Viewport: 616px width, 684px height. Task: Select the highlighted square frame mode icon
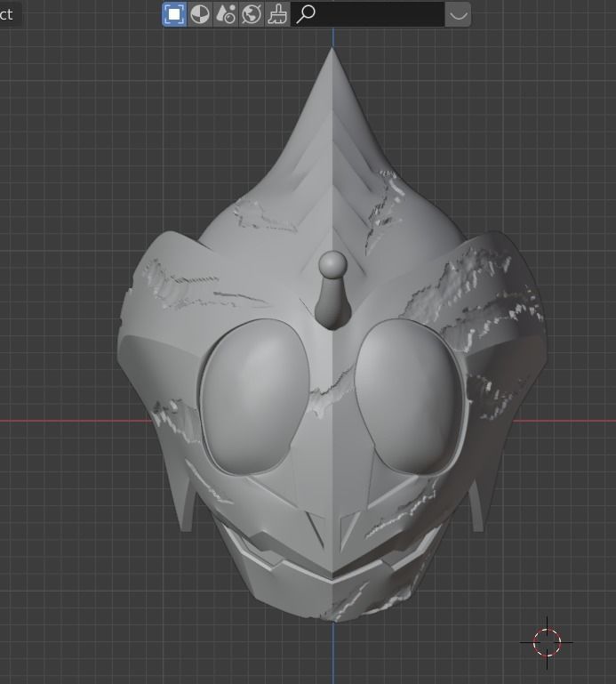pyautogui.click(x=174, y=14)
